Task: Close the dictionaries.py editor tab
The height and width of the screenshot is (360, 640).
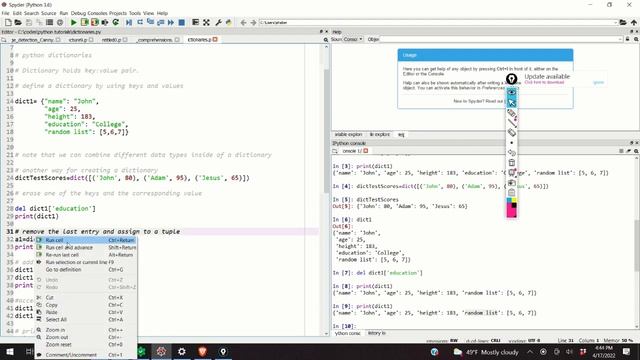Action: (215, 40)
